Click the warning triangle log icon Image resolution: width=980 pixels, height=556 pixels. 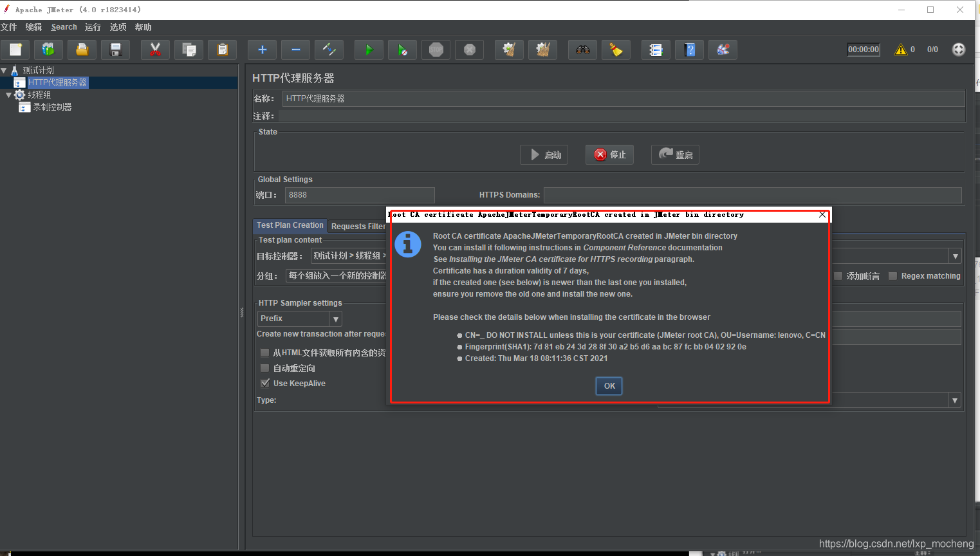pos(901,50)
